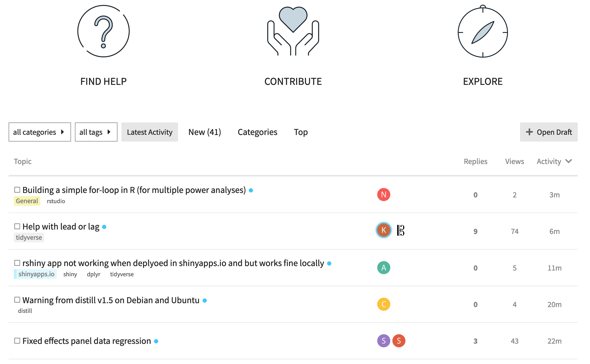
Task: Click the Explore compass icon
Action: point(483,32)
